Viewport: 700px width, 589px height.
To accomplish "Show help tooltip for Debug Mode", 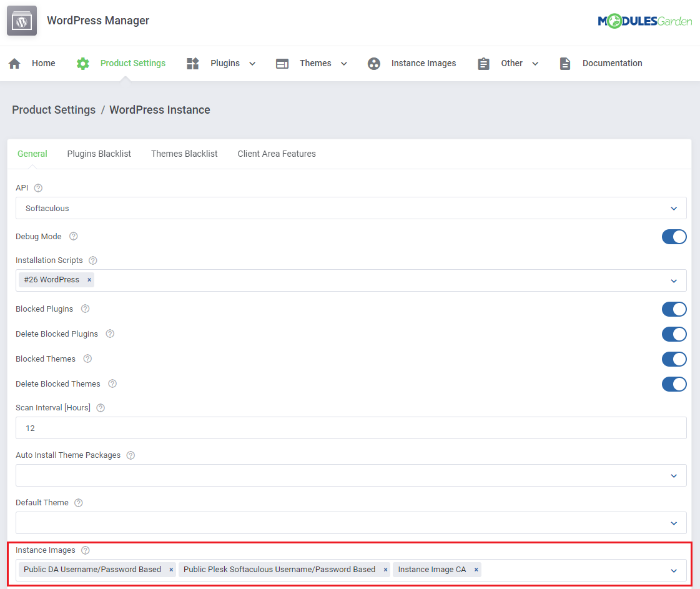I will (x=74, y=236).
